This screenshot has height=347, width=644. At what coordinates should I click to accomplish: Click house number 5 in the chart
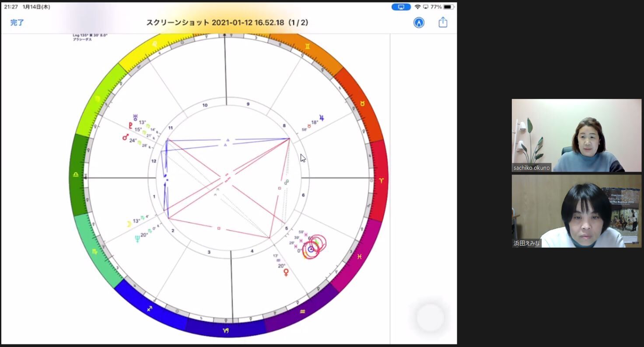click(287, 228)
